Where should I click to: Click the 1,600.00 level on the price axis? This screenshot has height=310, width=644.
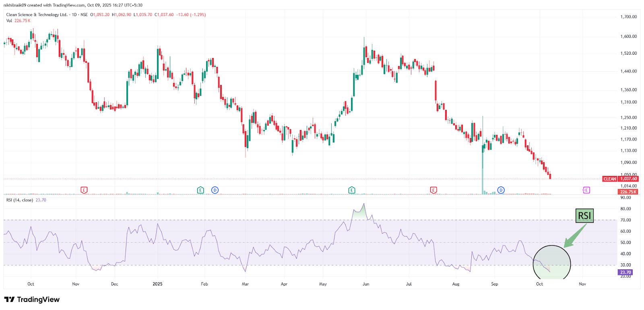pos(628,37)
